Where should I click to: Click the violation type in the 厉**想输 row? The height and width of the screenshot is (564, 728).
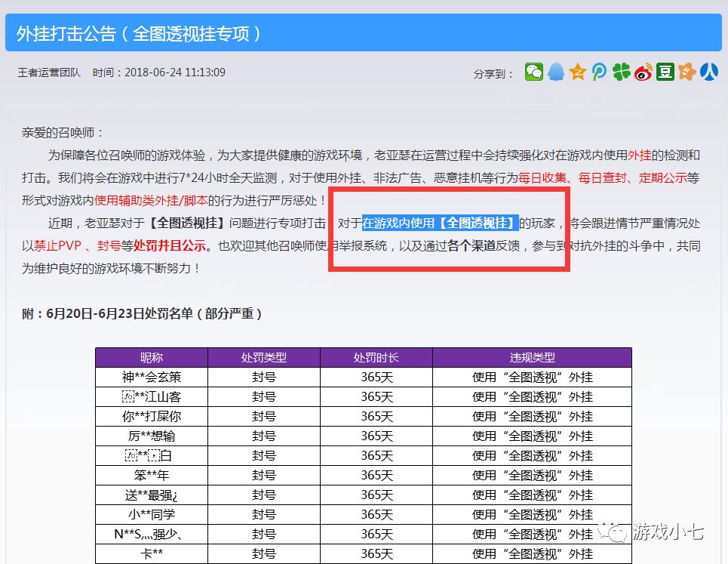[x=532, y=436]
